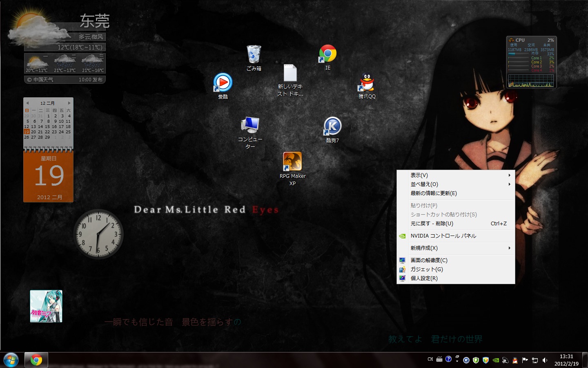Screen dimensions: 588x368
Task: Open the Windows Start menu orb
Action: tap(11, 360)
